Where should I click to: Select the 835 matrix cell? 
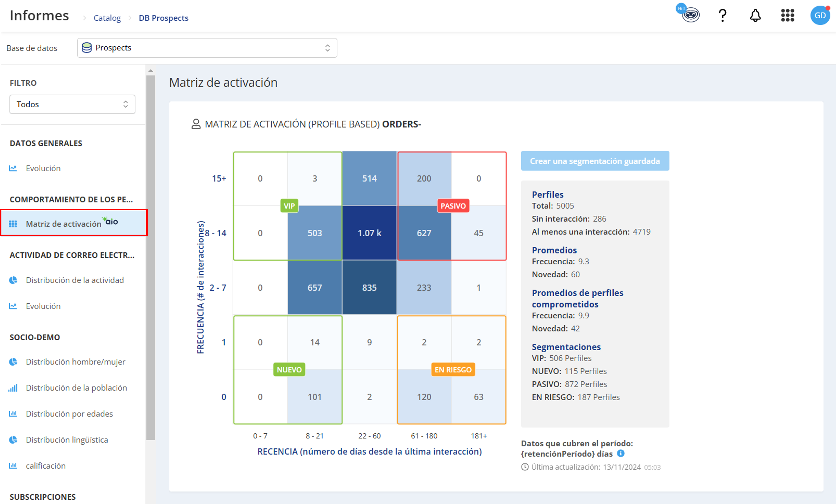coord(369,288)
